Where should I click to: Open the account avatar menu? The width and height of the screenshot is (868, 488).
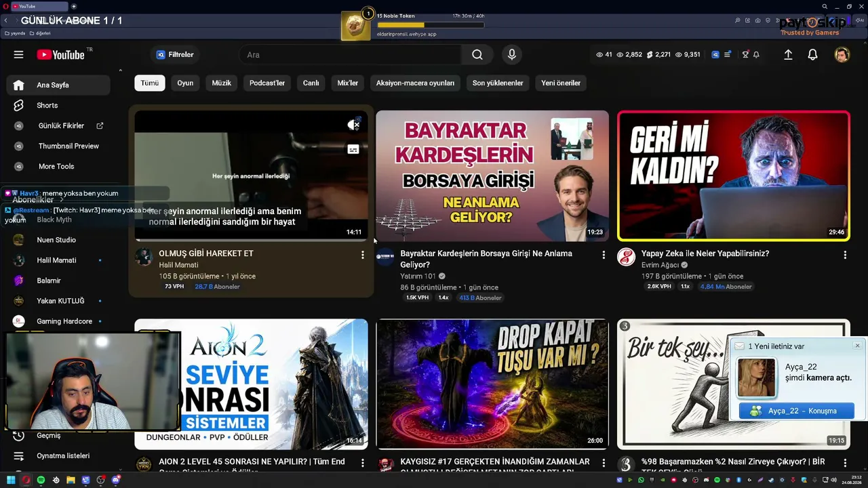tap(842, 55)
